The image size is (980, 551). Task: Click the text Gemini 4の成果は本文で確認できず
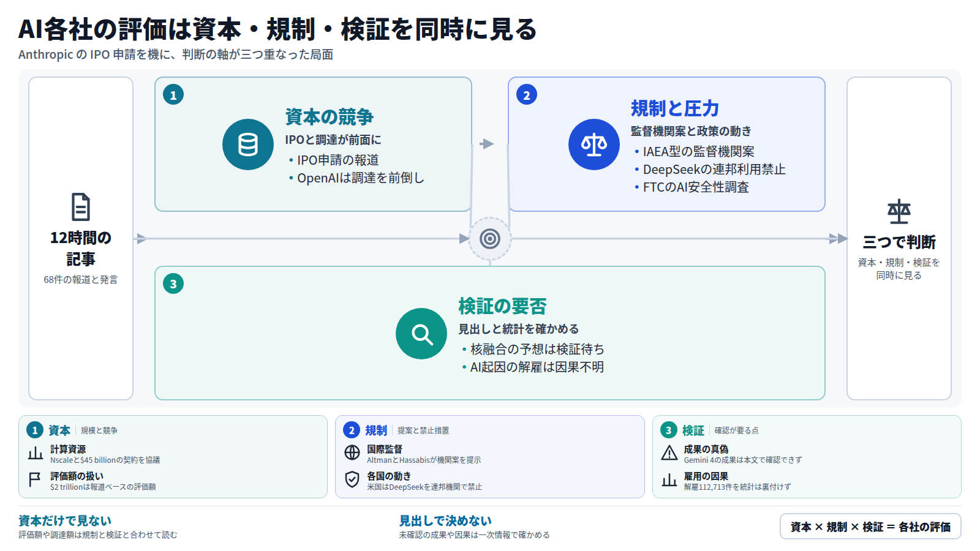[x=743, y=460]
